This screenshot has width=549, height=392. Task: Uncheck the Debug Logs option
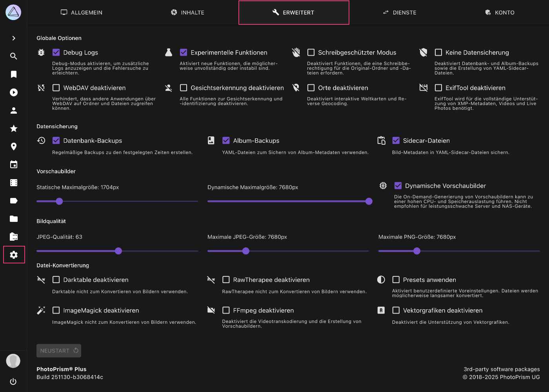(x=56, y=52)
